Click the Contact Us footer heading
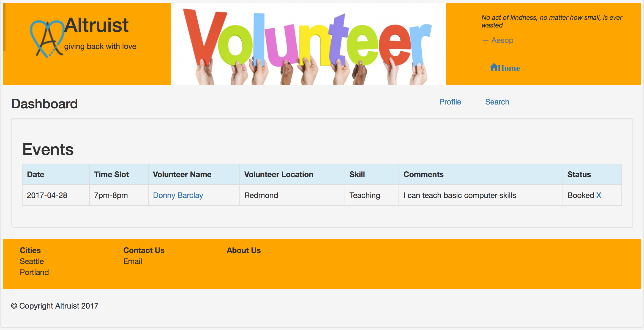The width and height of the screenshot is (644, 330). pos(144,250)
